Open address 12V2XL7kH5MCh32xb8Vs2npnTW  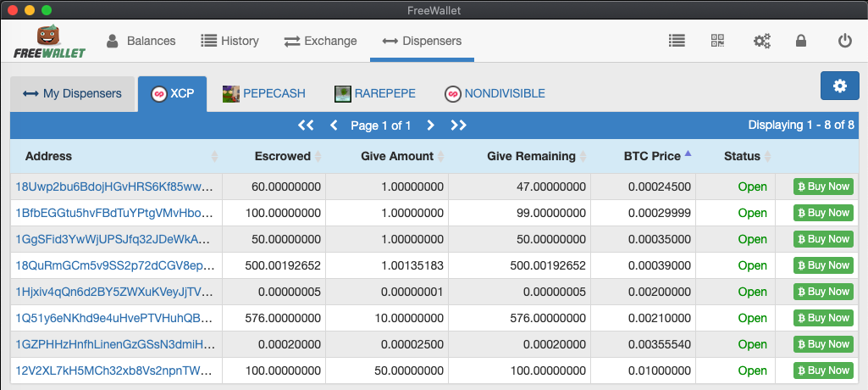[x=114, y=370]
